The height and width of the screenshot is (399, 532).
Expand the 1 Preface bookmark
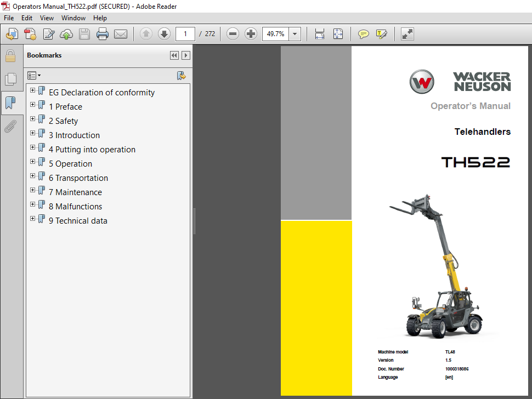pos(32,105)
